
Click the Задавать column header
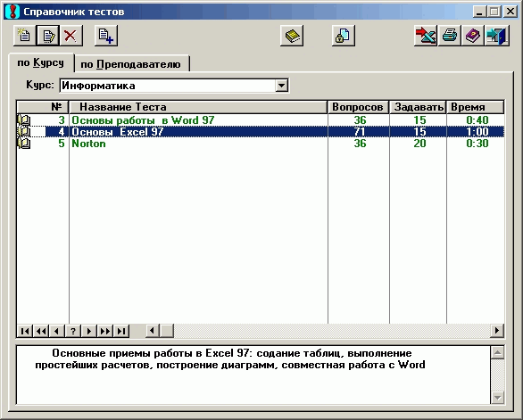(418, 107)
